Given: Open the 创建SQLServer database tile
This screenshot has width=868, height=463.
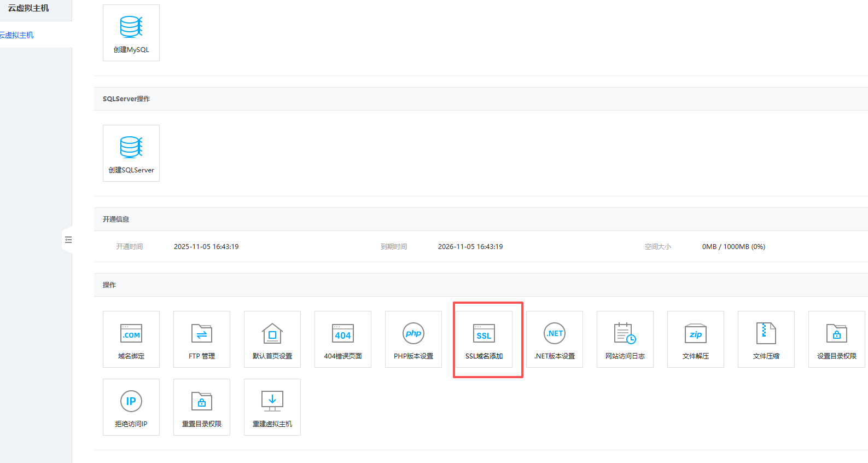Looking at the screenshot, I should pos(131,153).
